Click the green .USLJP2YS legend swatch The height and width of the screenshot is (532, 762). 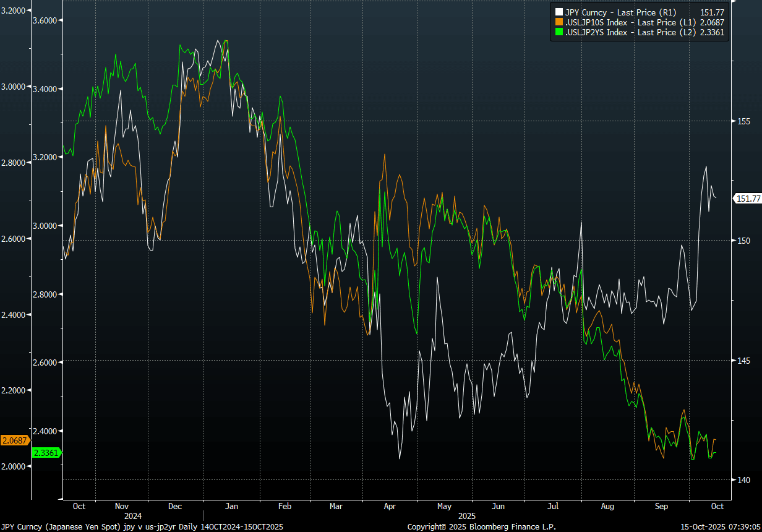coord(559,32)
